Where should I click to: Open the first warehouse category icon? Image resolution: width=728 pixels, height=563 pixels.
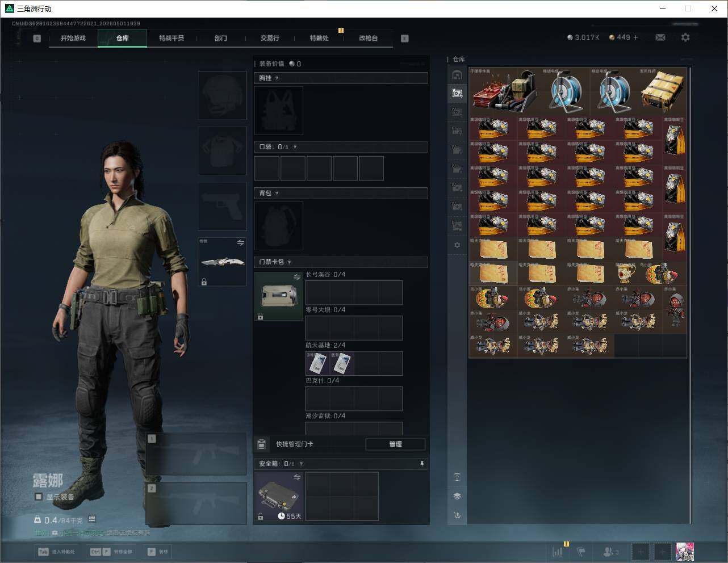(457, 74)
